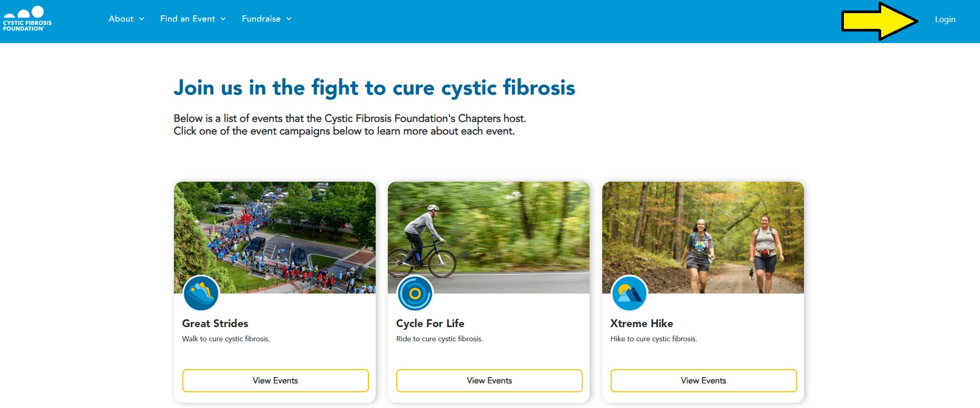The width and height of the screenshot is (980, 408).
Task: Click the Cycle For Life circular badge icon
Action: [x=415, y=293]
